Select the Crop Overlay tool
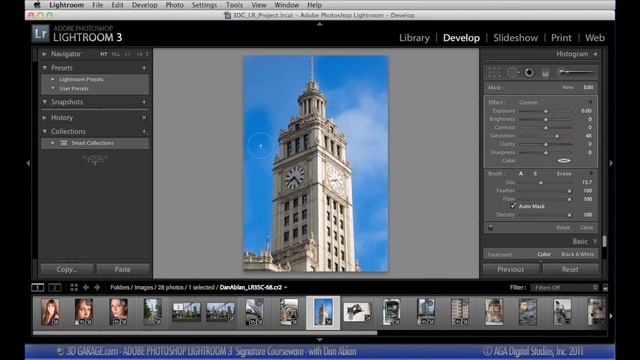Viewport: 640px width, 360px height. click(x=494, y=73)
